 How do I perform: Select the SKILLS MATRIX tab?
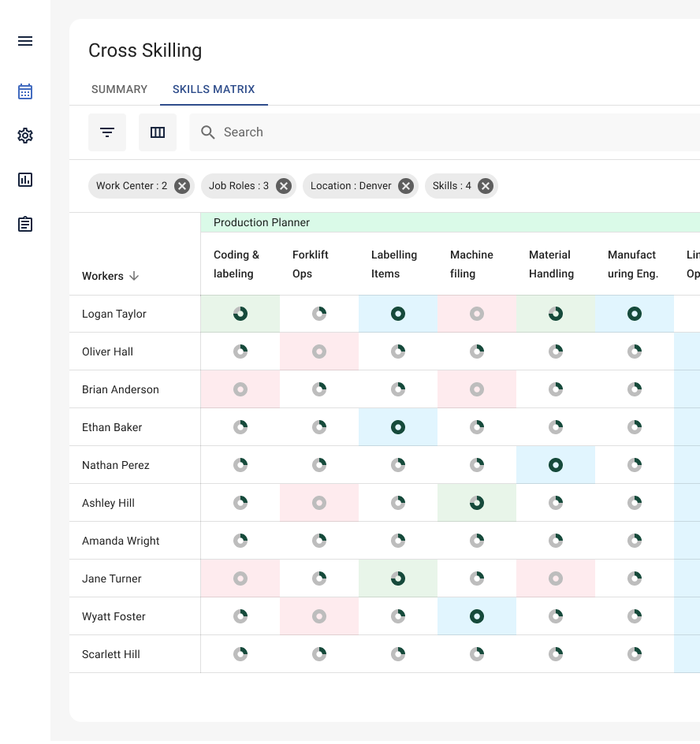pos(214,89)
